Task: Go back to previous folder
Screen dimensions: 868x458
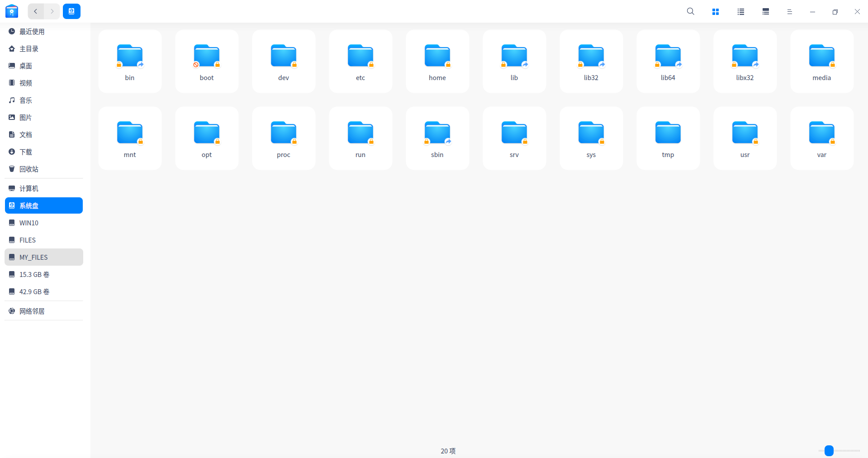Action: coord(36,11)
